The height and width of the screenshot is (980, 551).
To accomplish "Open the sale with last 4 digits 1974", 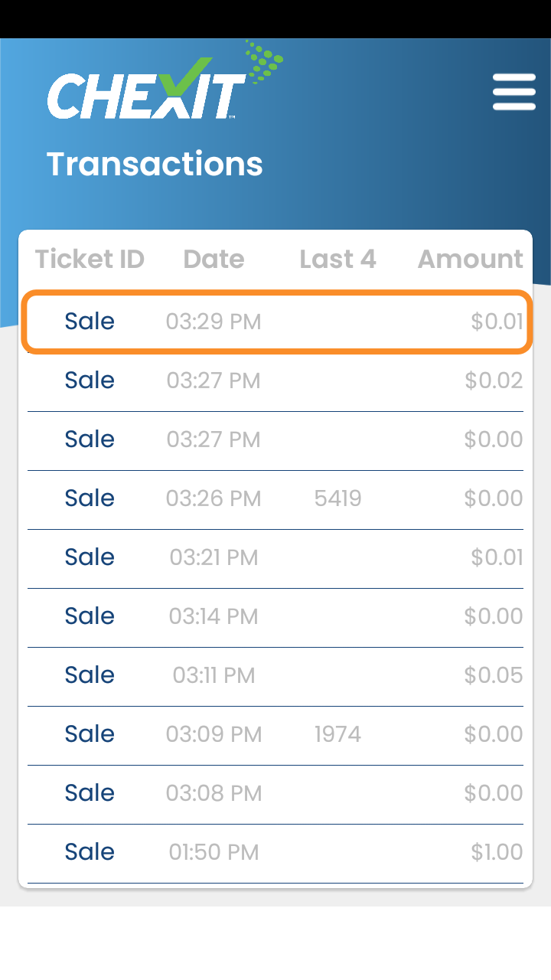I will (x=275, y=735).
